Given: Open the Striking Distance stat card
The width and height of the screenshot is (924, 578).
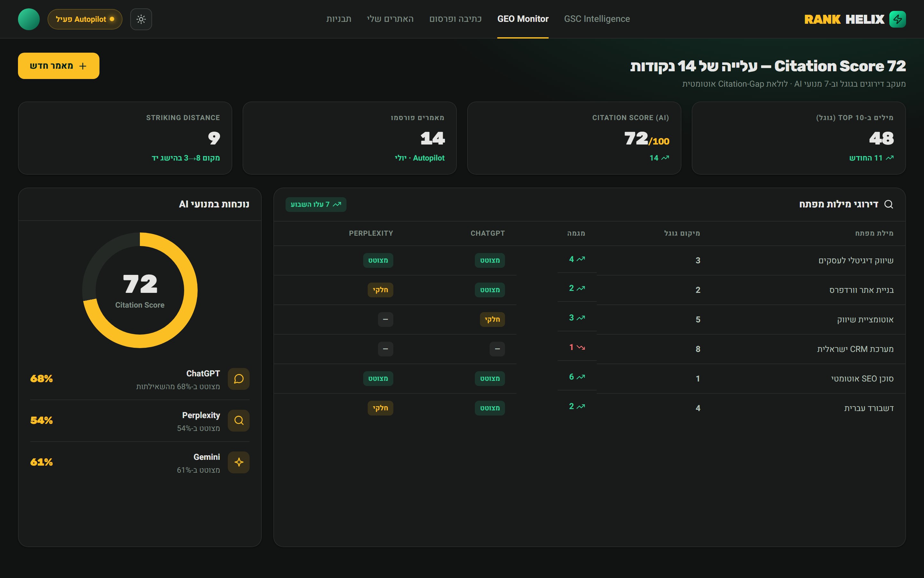Looking at the screenshot, I should tap(125, 138).
